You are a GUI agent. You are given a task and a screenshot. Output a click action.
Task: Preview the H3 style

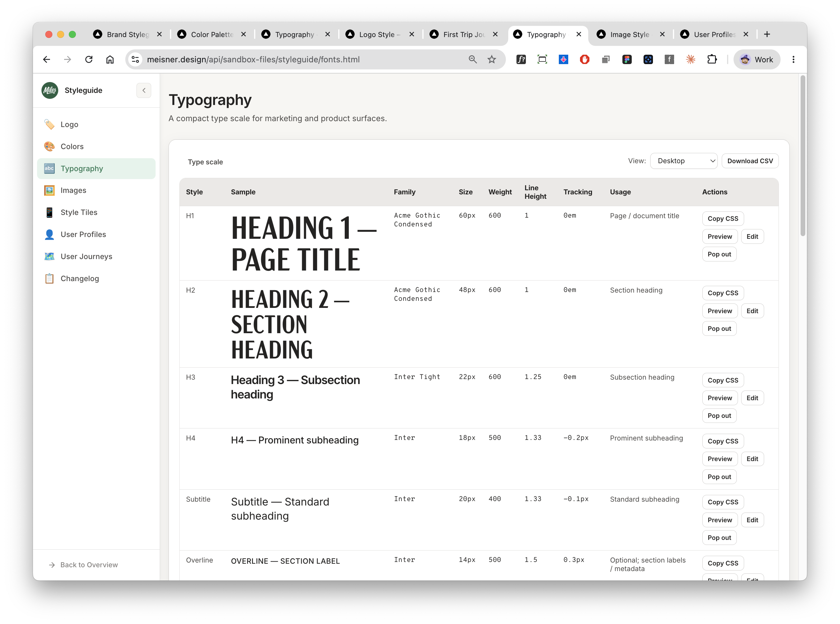(x=719, y=398)
